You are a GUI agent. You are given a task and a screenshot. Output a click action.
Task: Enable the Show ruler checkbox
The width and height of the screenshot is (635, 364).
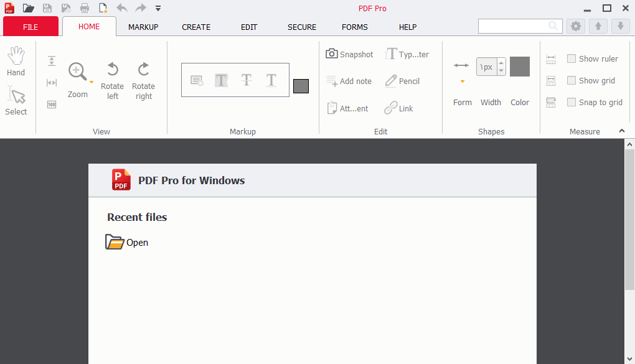click(x=571, y=58)
